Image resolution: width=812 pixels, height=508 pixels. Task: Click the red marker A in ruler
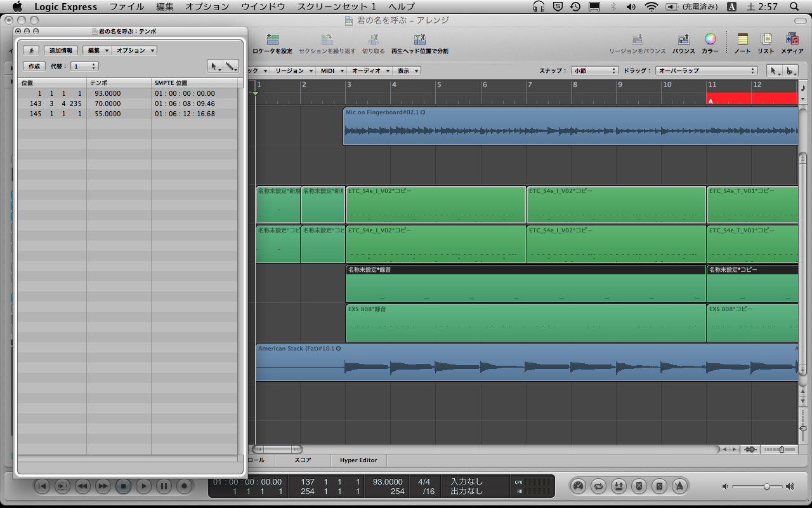752,98
